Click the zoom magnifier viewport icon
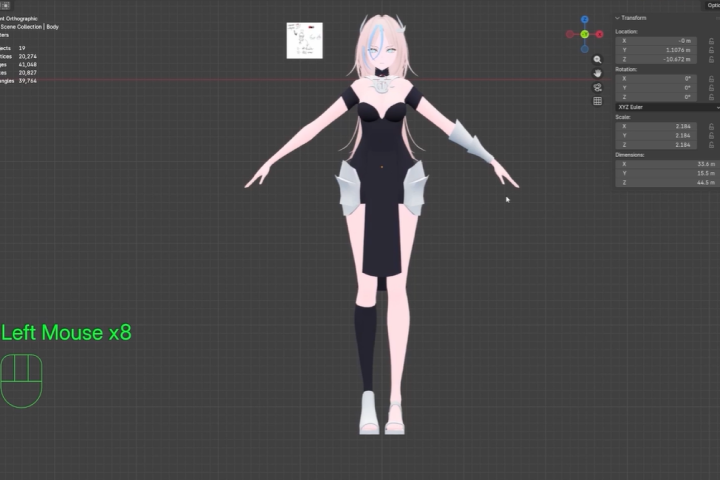Image resolution: width=720 pixels, height=480 pixels. tap(597, 60)
